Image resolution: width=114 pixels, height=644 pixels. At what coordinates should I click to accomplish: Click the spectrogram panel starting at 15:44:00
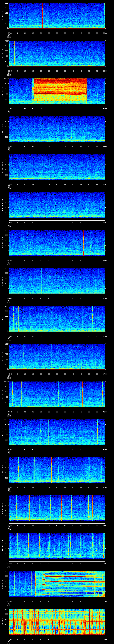click(57, 280)
